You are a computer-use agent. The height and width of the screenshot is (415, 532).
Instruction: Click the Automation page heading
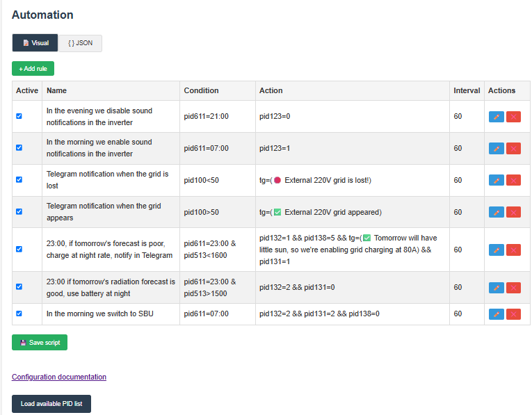(x=42, y=15)
